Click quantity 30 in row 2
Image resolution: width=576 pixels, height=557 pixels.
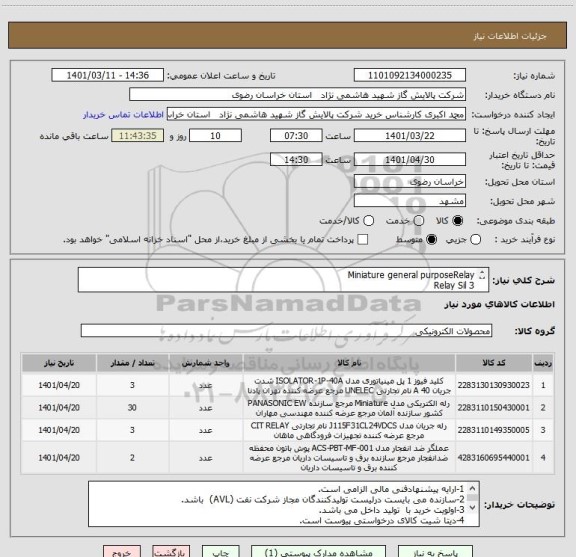coord(132,407)
